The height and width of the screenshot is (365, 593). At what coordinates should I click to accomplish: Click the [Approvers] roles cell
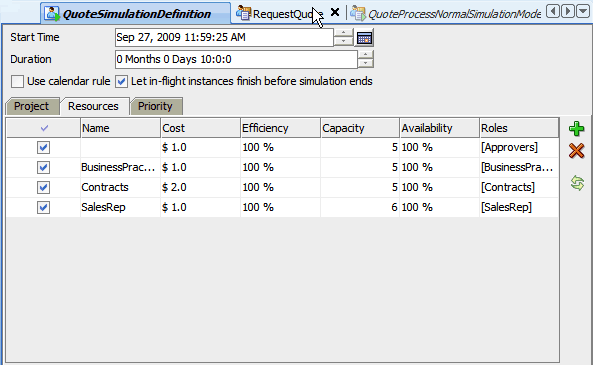[519, 148]
